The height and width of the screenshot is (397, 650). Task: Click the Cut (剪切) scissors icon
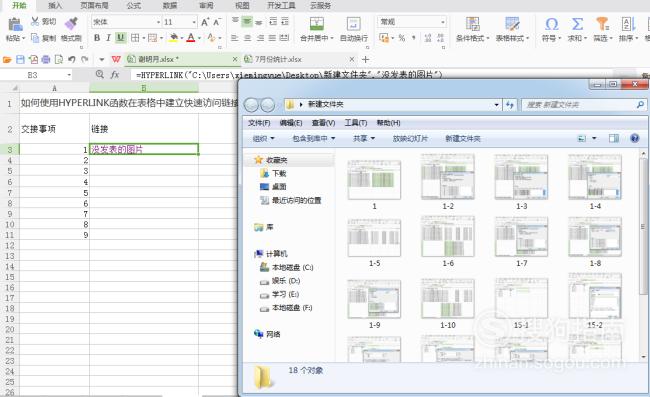tap(35, 22)
